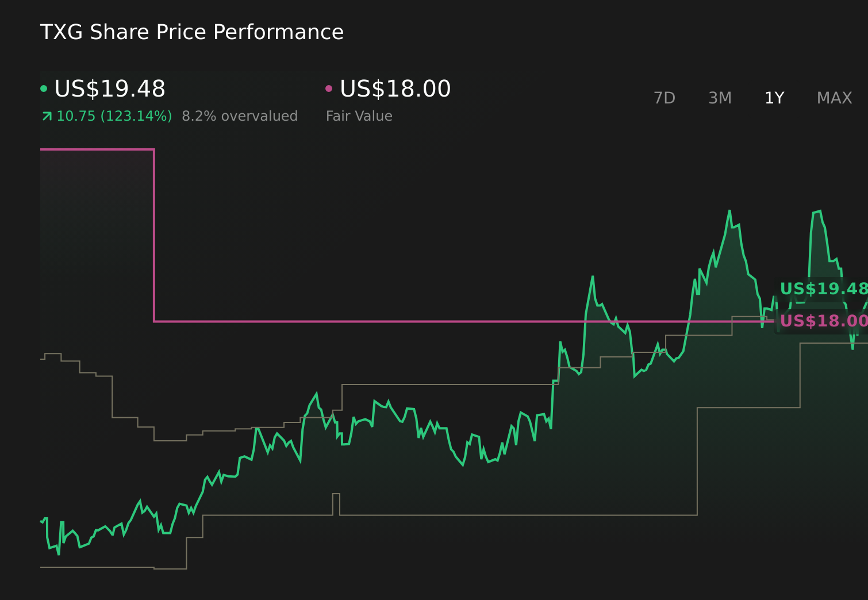Click the Fair Value label text
868x600 pixels.
pos(358,116)
